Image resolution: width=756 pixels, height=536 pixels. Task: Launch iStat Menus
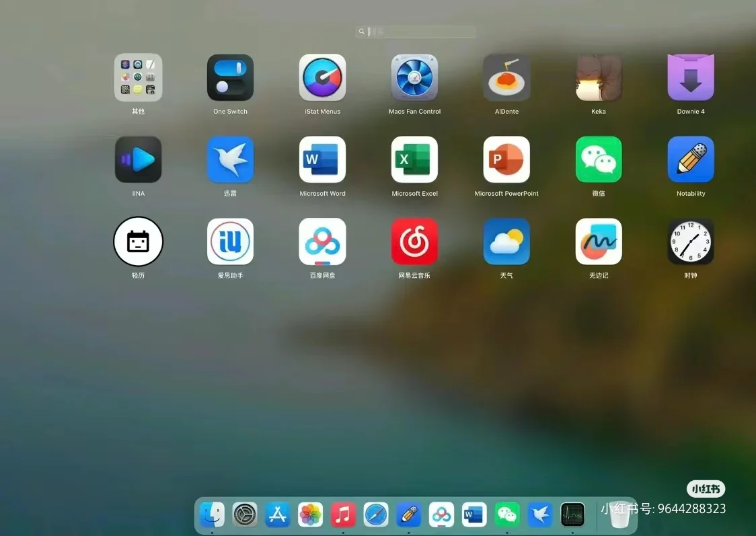[x=322, y=77]
